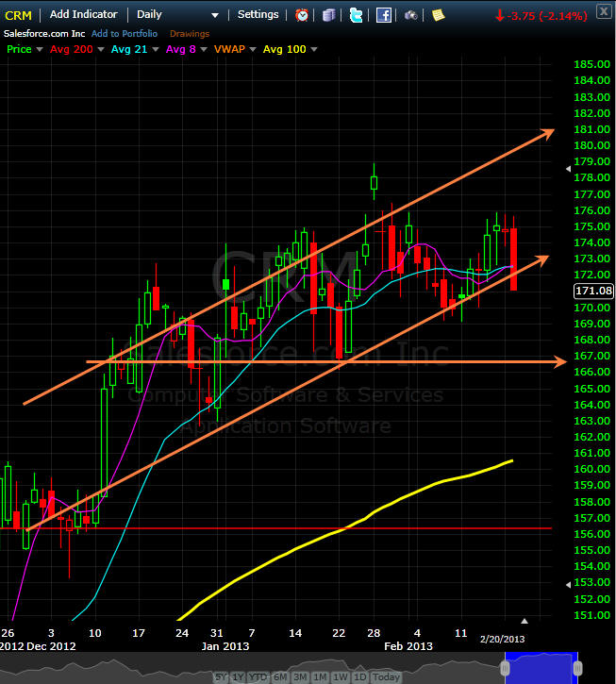Click the blue selected range in navigator
The width and height of the screenshot is (616, 684).
(541, 667)
